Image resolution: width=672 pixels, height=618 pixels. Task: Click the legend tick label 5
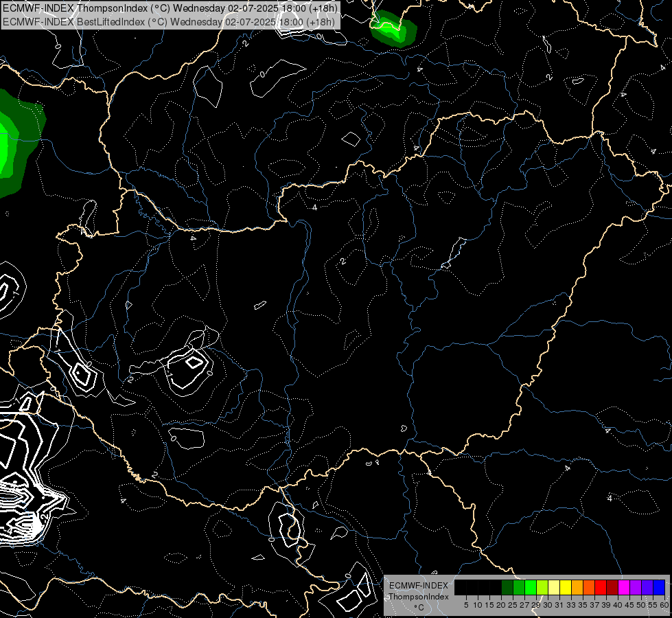pyautogui.click(x=466, y=605)
